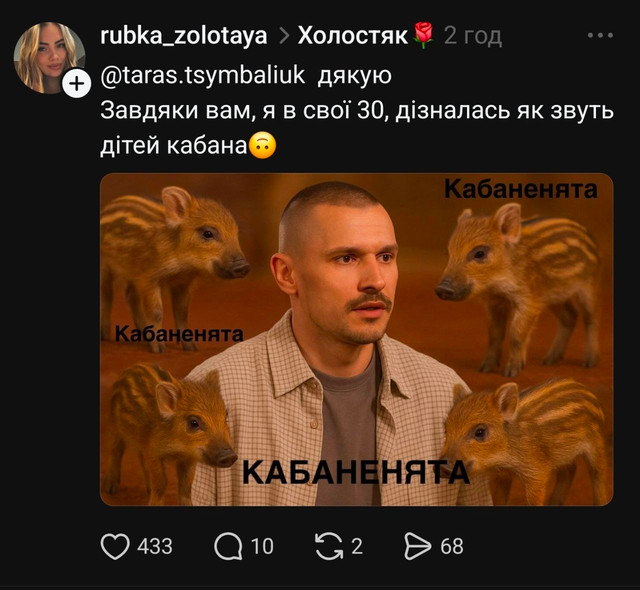Open the three-dot more options menu
Viewport: 640px width, 590px height.
[x=600, y=35]
